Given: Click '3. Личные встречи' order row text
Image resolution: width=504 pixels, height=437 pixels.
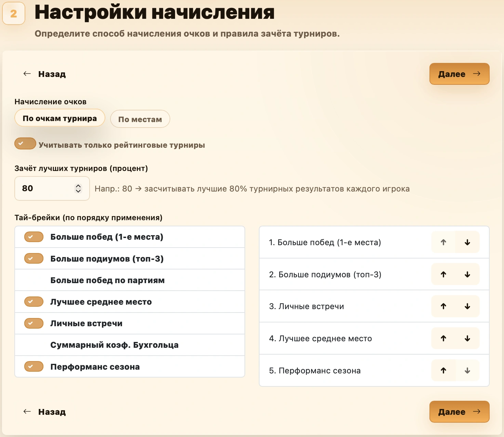Looking at the screenshot, I should click(306, 306).
